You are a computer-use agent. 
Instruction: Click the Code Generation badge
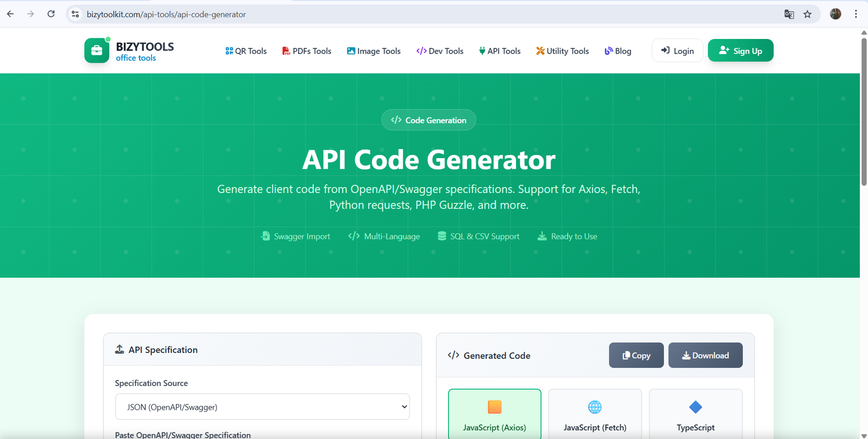coord(429,120)
